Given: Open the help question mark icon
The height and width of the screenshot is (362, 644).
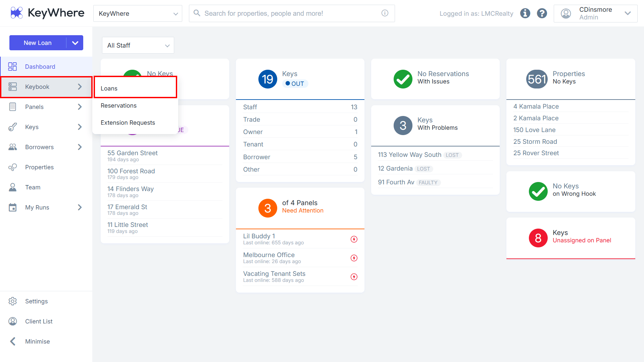Looking at the screenshot, I should click(x=542, y=13).
